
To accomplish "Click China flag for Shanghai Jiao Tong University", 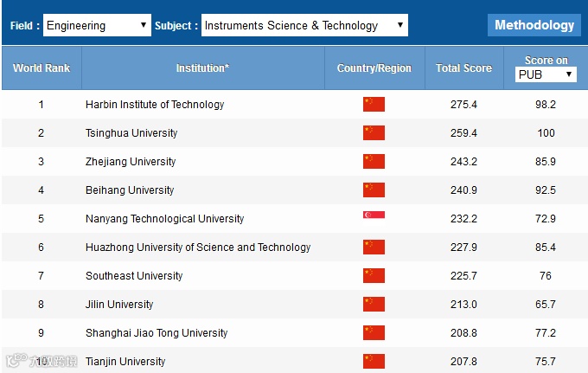I will (374, 333).
